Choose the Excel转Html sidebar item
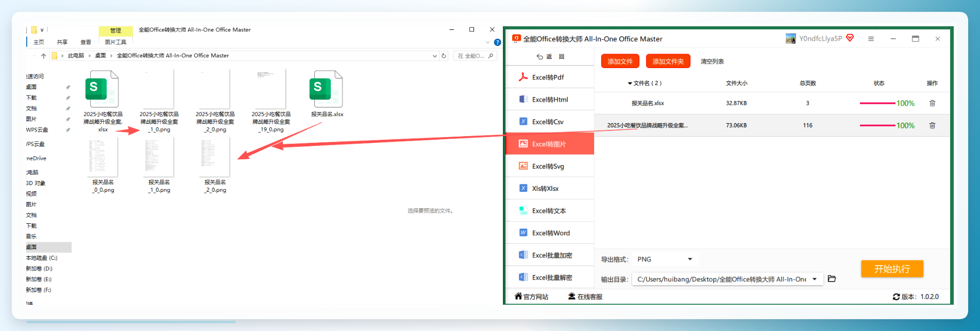 pos(550,100)
